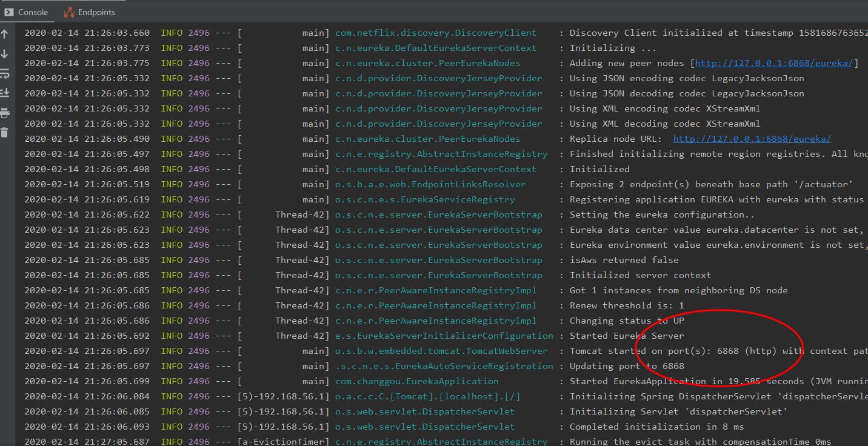Image resolution: width=868 pixels, height=446 pixels.
Task: Click class name o.s.c.n.e.s.EurekaServiceRegistry
Action: (425, 199)
